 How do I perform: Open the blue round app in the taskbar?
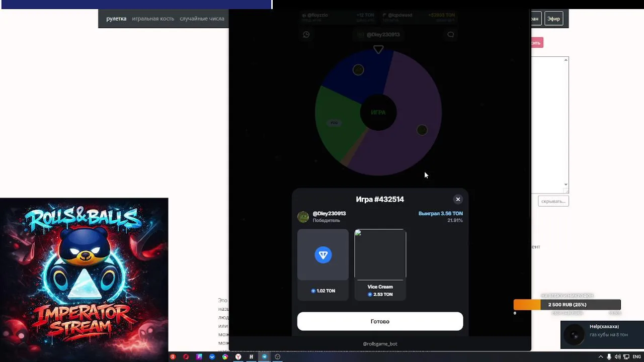212,356
